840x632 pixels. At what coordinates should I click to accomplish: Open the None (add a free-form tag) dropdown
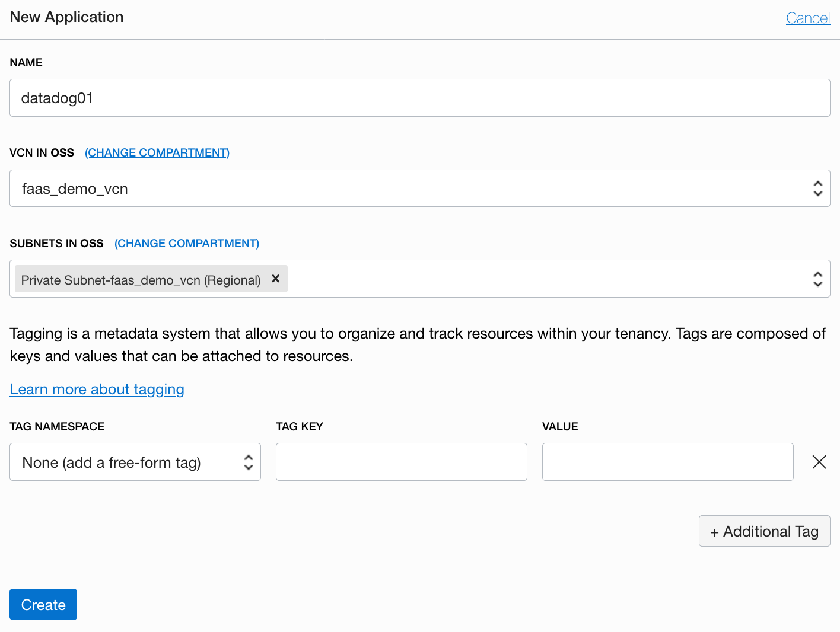click(x=135, y=462)
